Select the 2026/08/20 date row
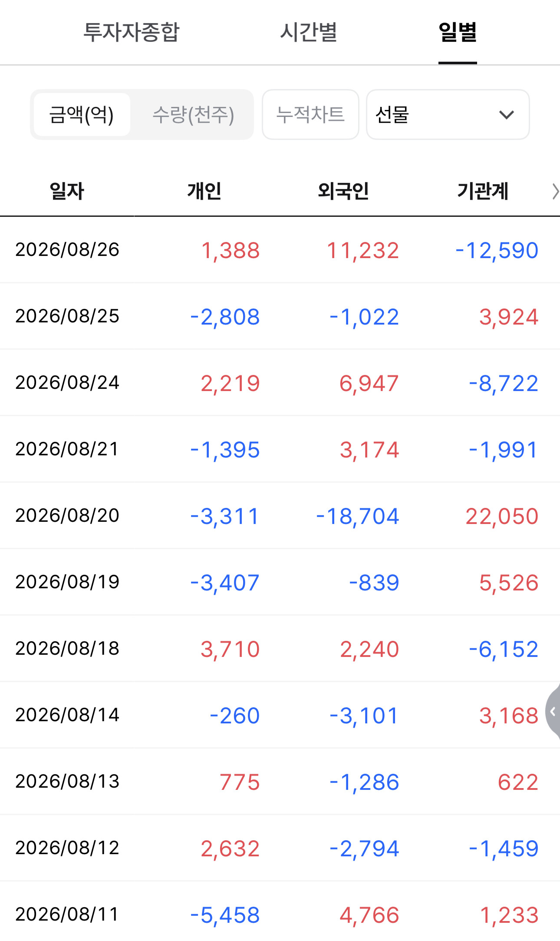560x941 pixels. coord(280,516)
